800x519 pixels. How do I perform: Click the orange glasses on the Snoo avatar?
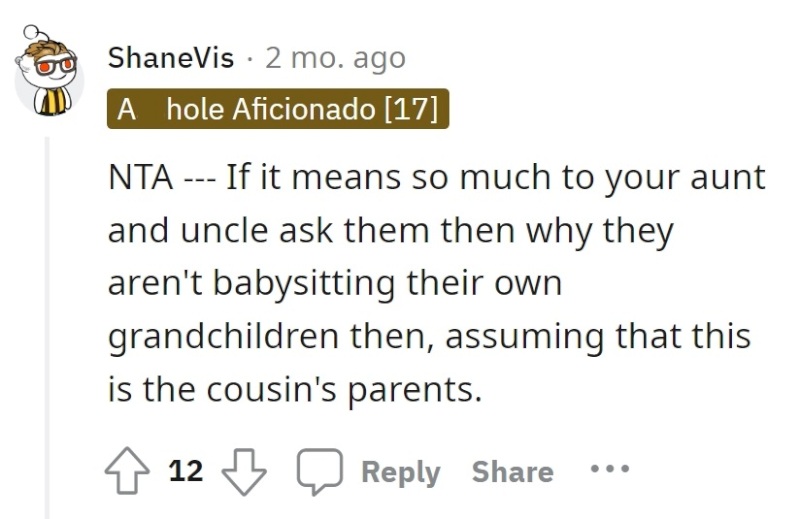(55, 66)
